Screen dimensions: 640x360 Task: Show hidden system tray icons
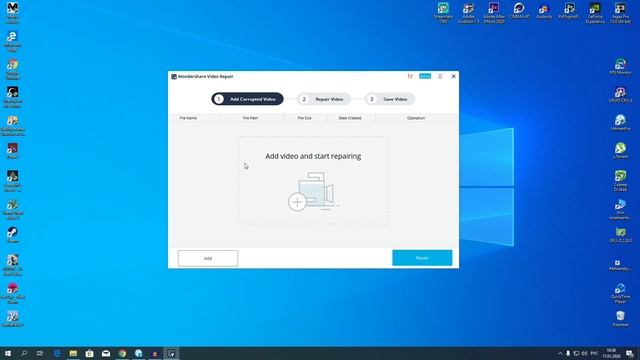click(x=560, y=353)
